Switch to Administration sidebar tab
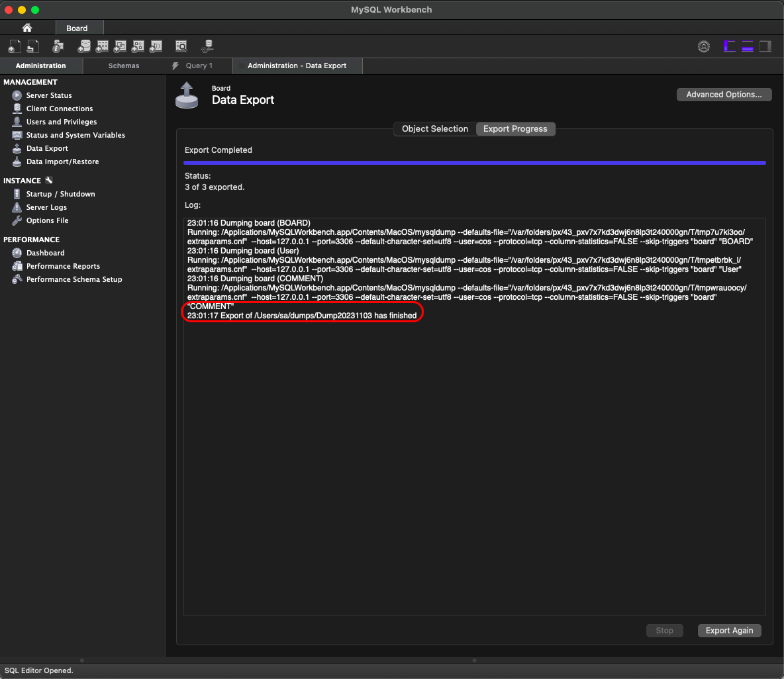The width and height of the screenshot is (784, 679). point(40,66)
